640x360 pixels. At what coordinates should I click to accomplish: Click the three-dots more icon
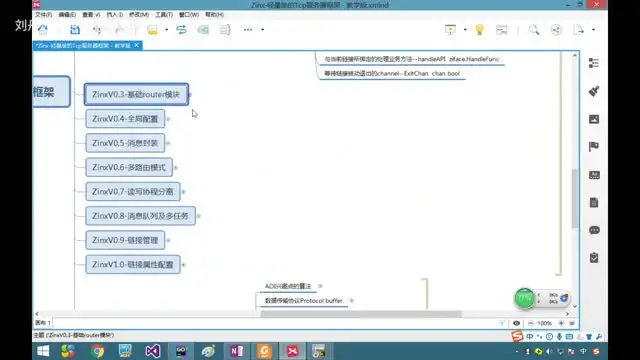[248, 30]
